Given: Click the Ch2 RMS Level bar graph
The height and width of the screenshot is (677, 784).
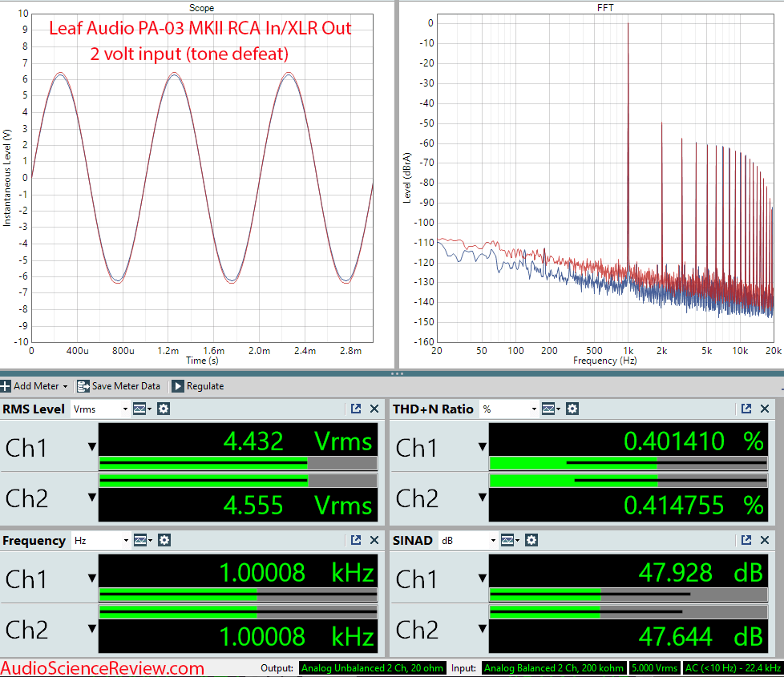Looking at the screenshot, I should pyautogui.click(x=238, y=481).
